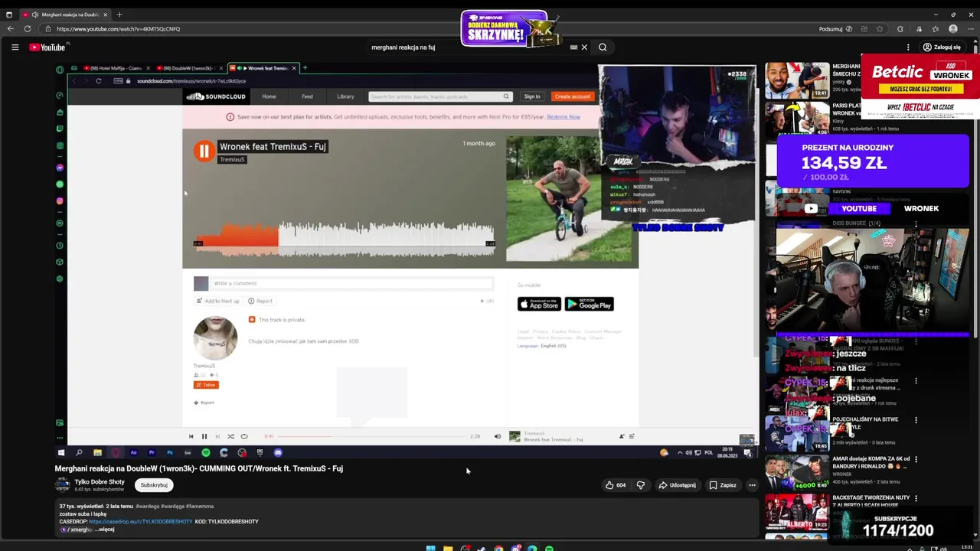Save the video with Zapisz
980x551 pixels.
723,485
